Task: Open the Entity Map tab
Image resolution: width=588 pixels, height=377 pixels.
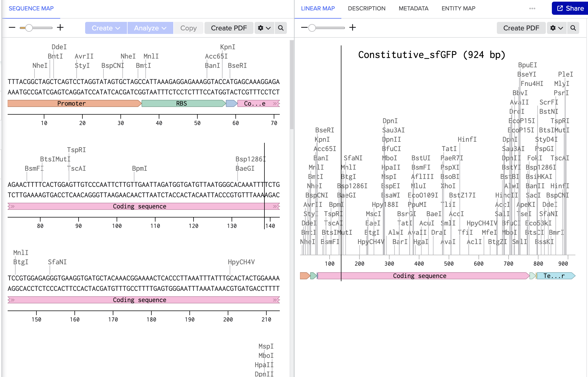Action: click(458, 8)
